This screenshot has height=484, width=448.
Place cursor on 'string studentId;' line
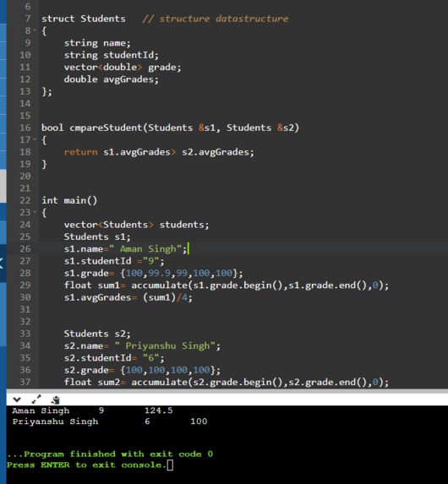tap(112, 55)
